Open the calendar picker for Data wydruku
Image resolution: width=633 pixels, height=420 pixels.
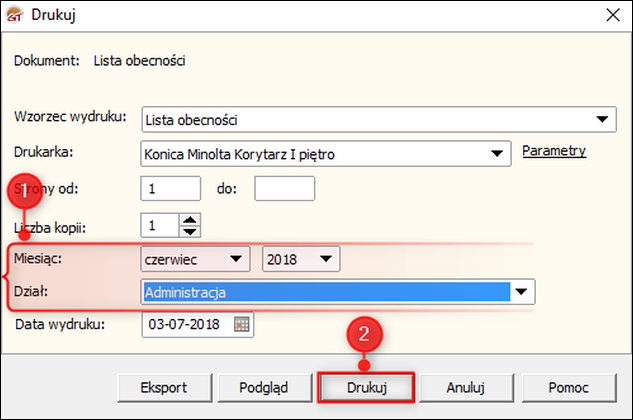coord(241,324)
